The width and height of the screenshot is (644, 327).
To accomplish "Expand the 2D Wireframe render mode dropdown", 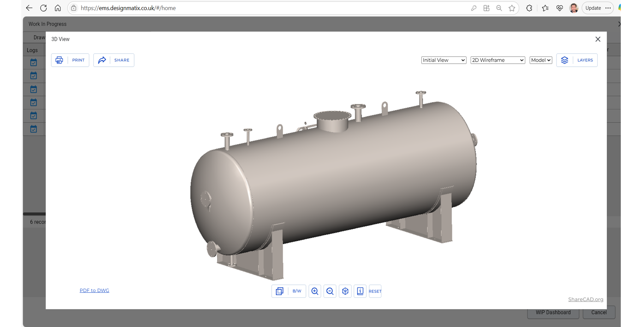I will [x=497, y=60].
